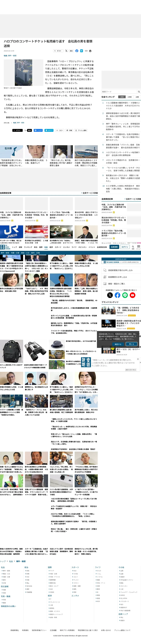This screenshot has height=644, width=141.
Task: Open 事件・疑惑 breadcrumb link near footer
Action: [21, 561]
